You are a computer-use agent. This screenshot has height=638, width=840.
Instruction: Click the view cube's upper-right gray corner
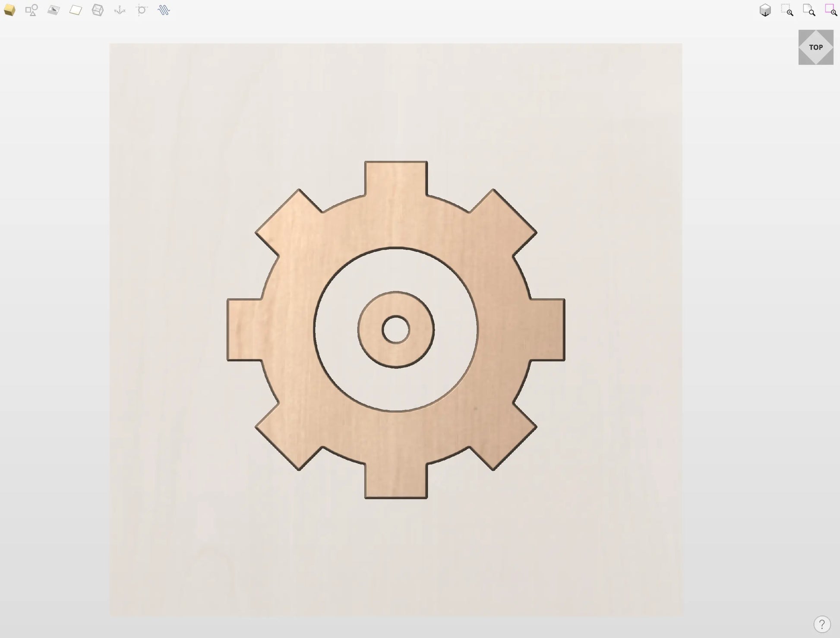[x=829, y=34]
